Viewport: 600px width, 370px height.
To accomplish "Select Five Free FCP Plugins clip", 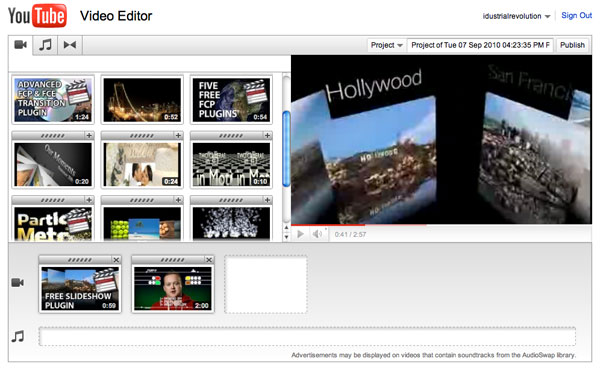I will pyautogui.click(x=231, y=100).
